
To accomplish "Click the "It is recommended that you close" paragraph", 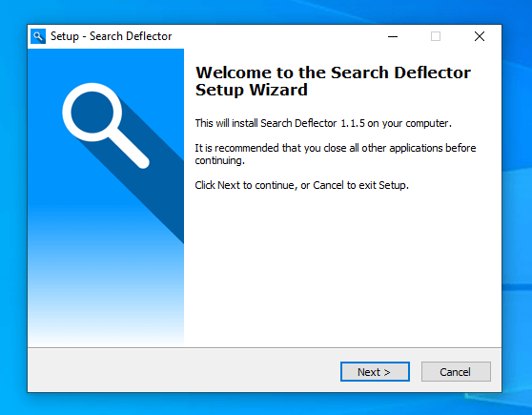I will (336, 155).
